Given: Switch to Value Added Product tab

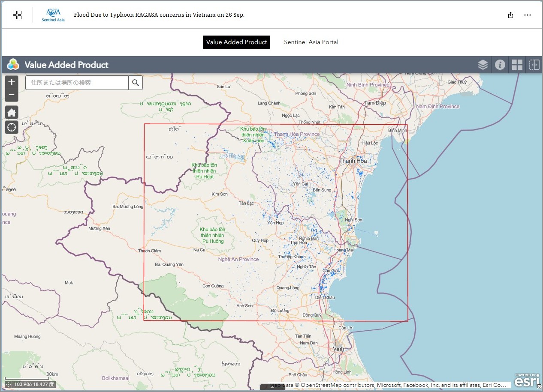Looking at the screenshot, I should pos(236,42).
